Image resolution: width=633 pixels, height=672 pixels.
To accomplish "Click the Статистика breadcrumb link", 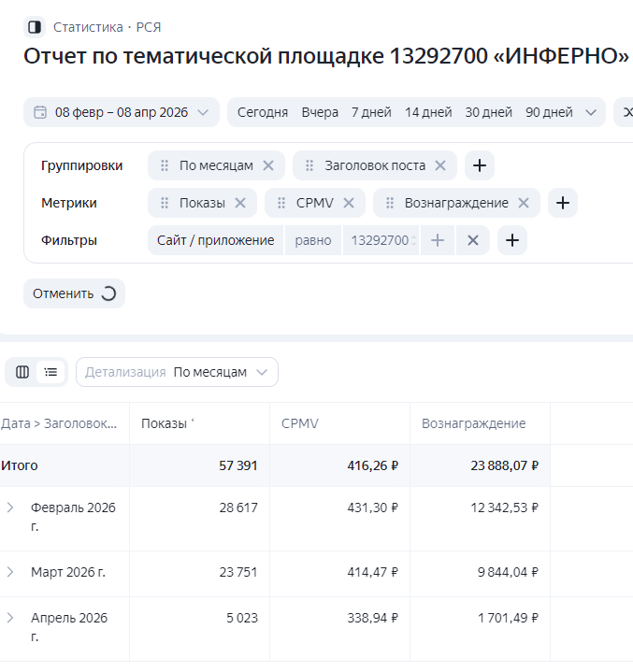I will (x=88, y=27).
